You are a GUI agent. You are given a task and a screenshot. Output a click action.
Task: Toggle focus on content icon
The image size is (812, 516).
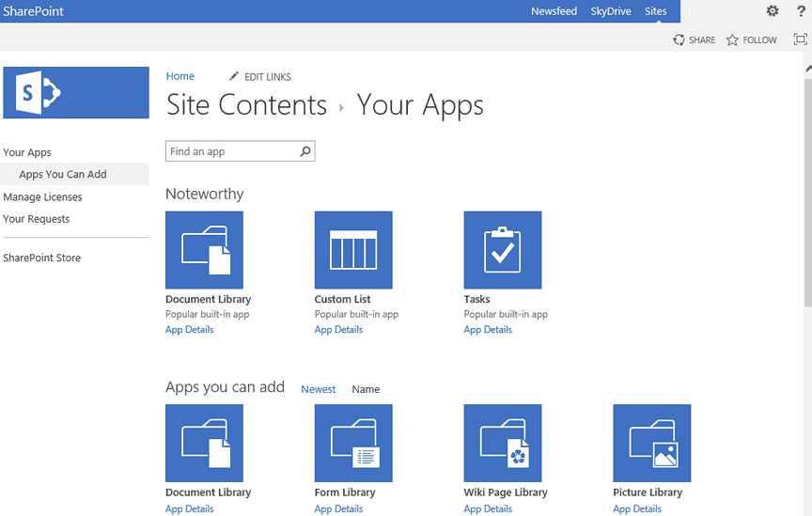click(x=801, y=39)
